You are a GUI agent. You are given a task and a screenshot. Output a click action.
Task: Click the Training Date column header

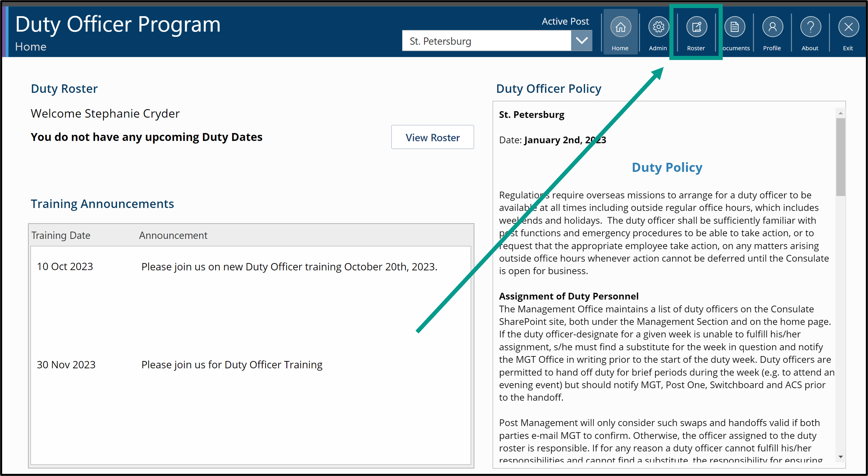61,235
